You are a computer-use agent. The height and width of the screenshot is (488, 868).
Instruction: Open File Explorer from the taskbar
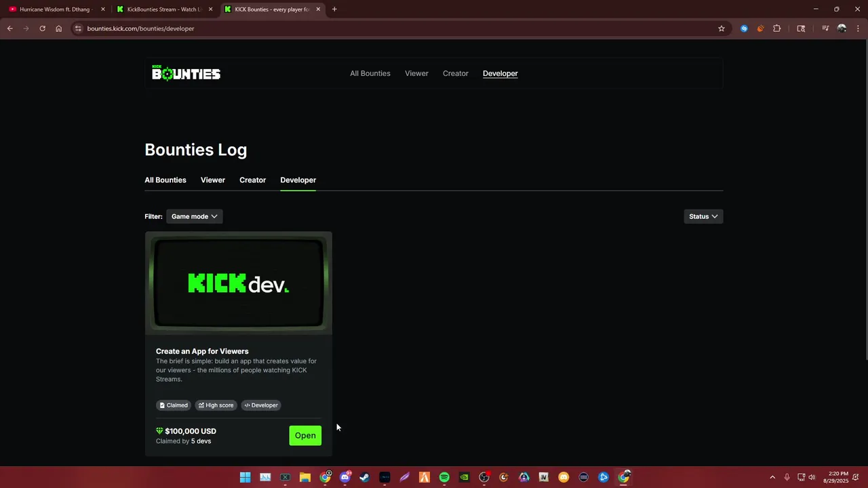pos(305,477)
